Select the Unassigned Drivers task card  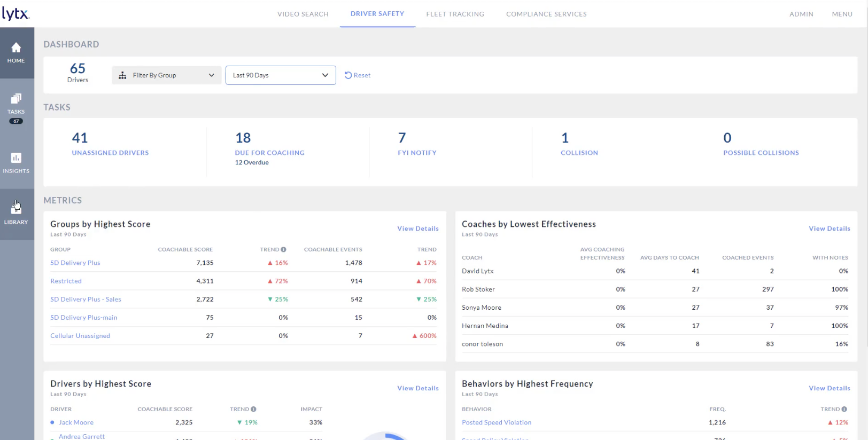[110, 145]
